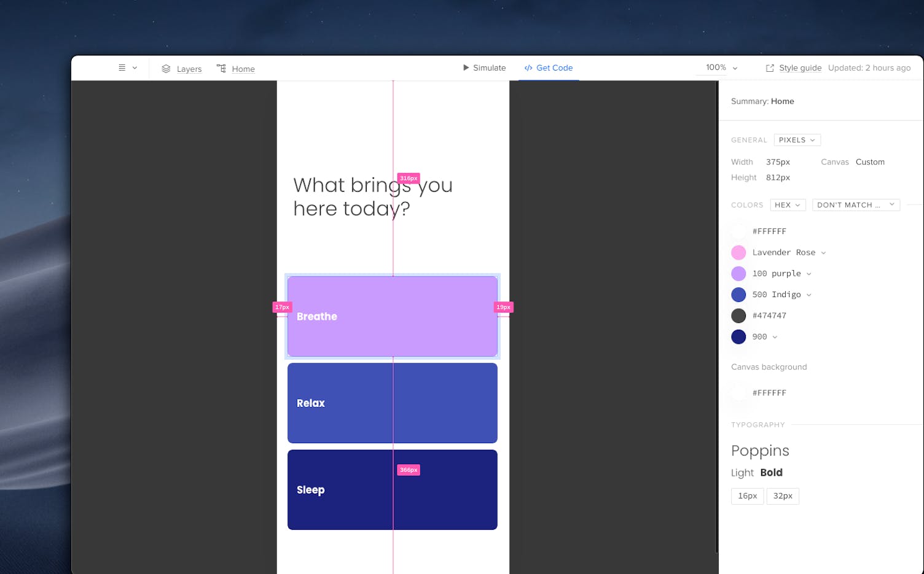Open the Layers panel icon
The width and height of the screenshot is (924, 574).
(165, 69)
